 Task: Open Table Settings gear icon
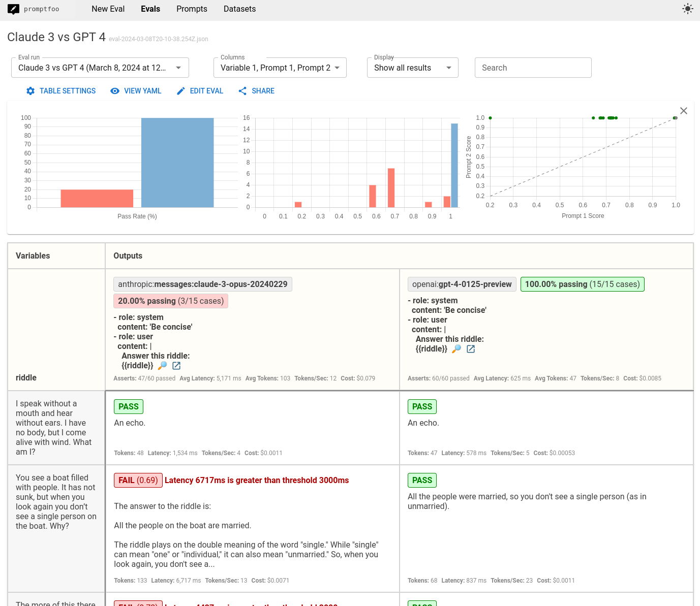point(31,91)
